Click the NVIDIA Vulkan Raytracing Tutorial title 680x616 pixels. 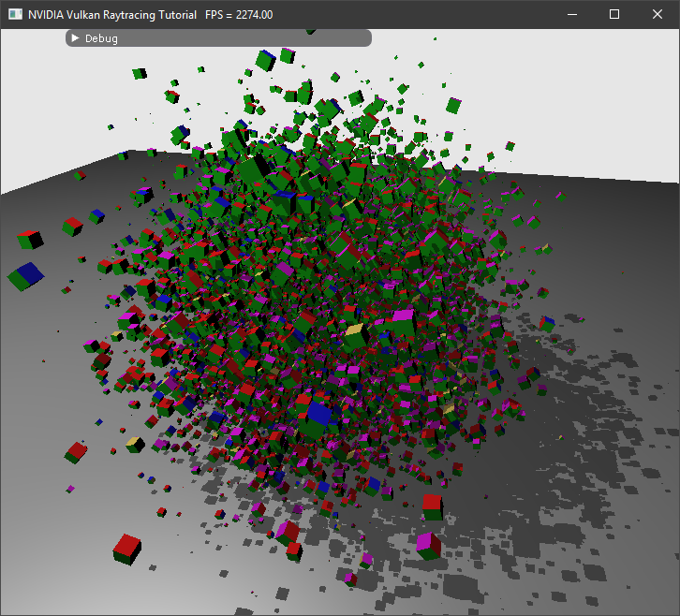click(x=112, y=15)
